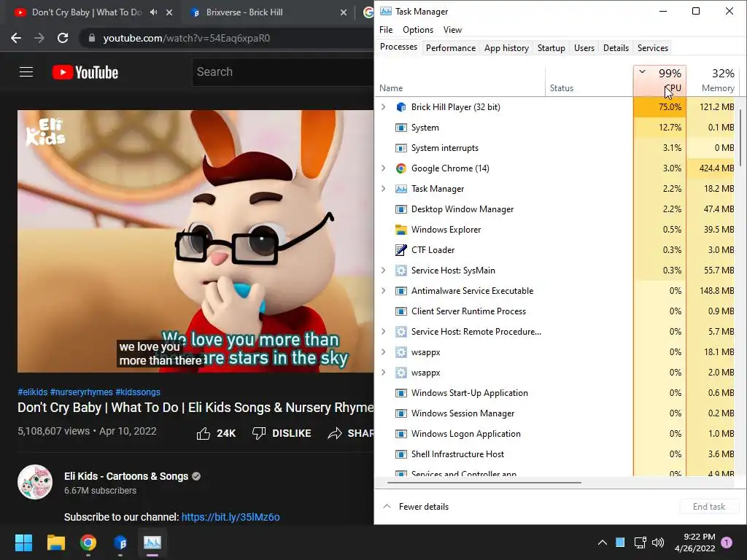Open Windows Start menu

click(x=23, y=542)
